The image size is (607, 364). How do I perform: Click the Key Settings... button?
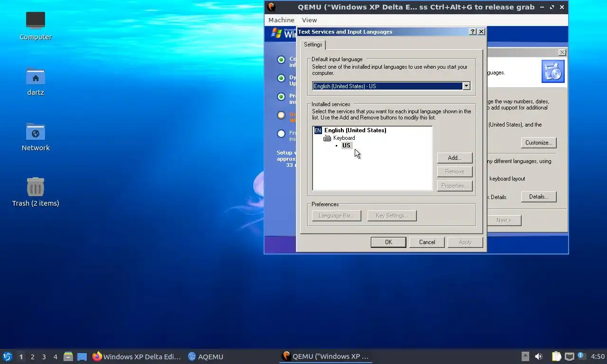[392, 216]
